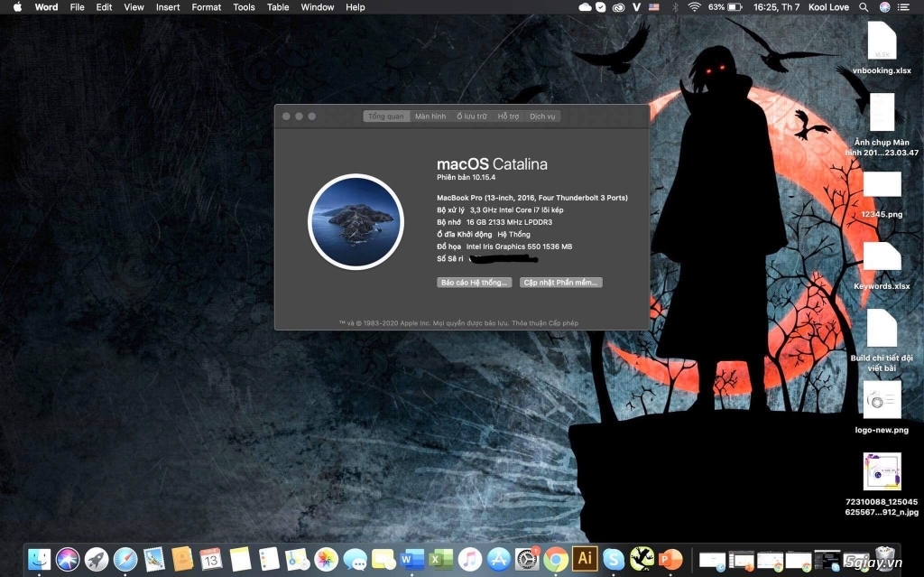The image size is (924, 577).
Task: Open Contacts book icon in dock
Action: point(182,559)
